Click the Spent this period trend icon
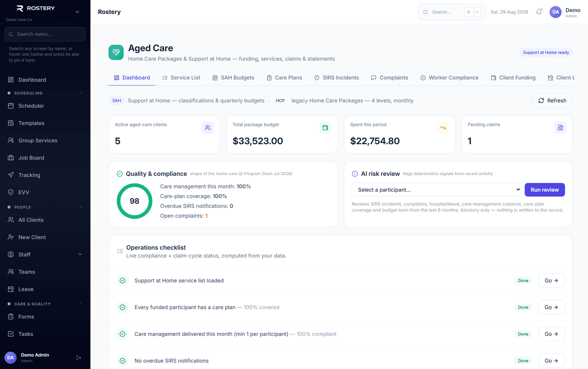588x369 pixels. [x=443, y=128]
